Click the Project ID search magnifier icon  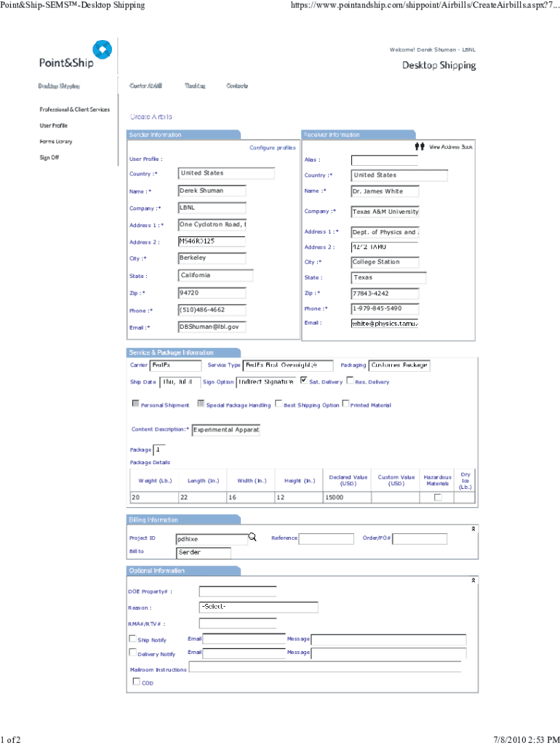pyautogui.click(x=252, y=537)
